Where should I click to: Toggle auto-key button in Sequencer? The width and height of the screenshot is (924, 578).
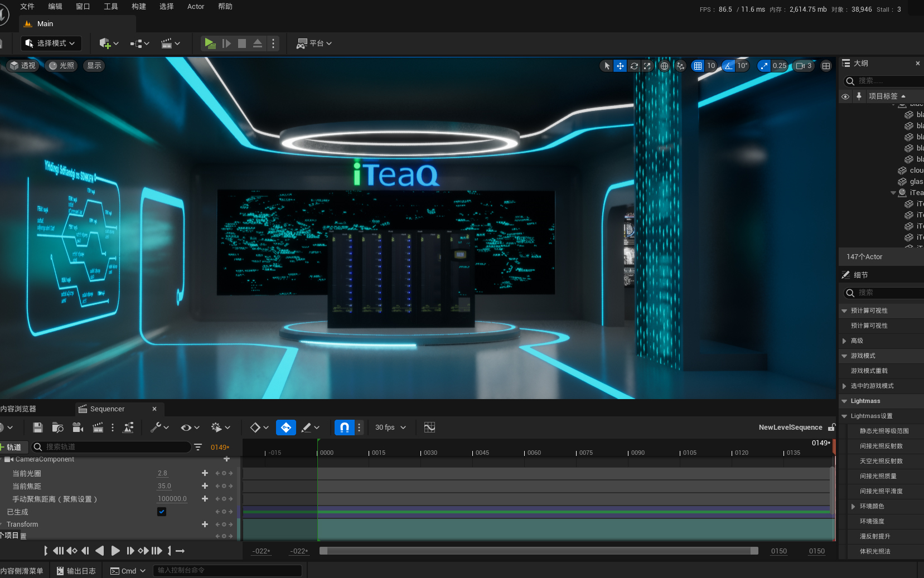point(286,428)
